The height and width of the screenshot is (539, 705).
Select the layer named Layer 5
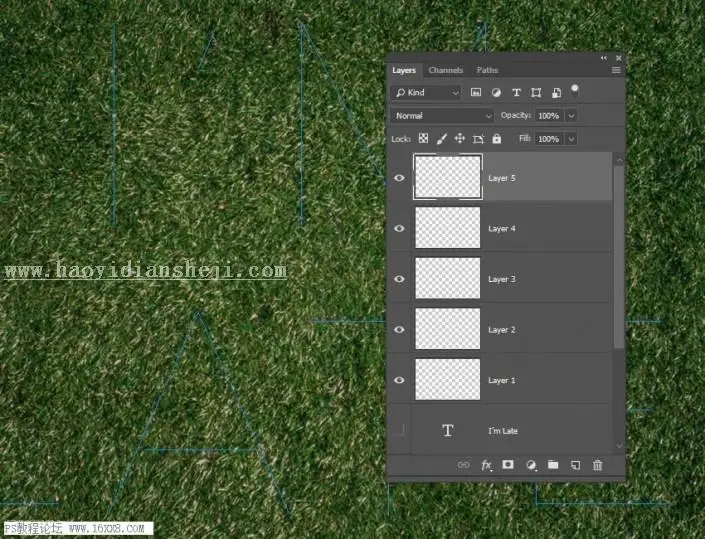502,178
